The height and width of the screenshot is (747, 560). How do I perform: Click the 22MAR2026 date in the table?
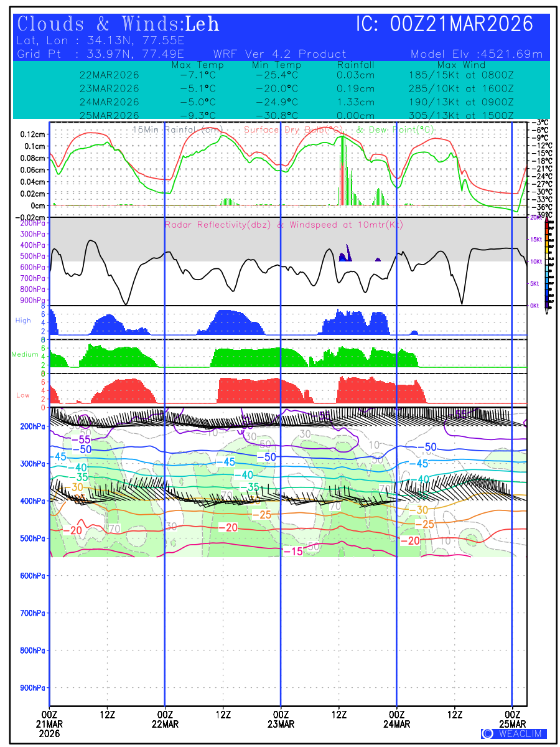[110, 75]
